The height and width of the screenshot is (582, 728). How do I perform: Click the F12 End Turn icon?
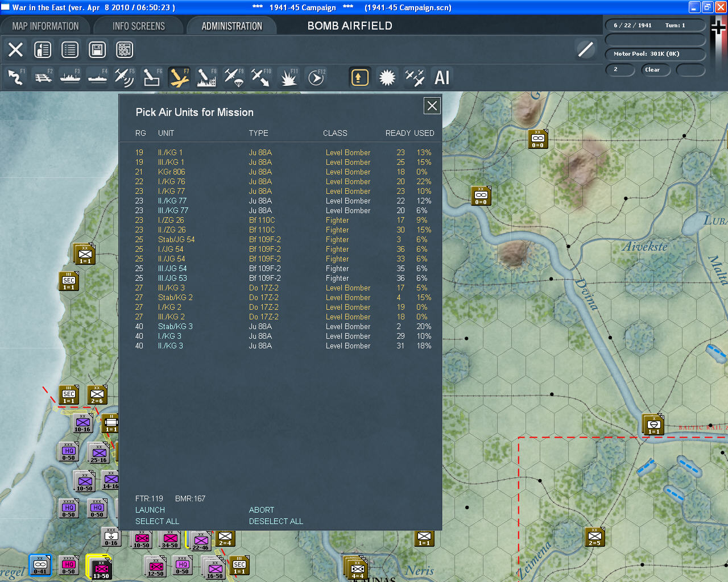(316, 77)
